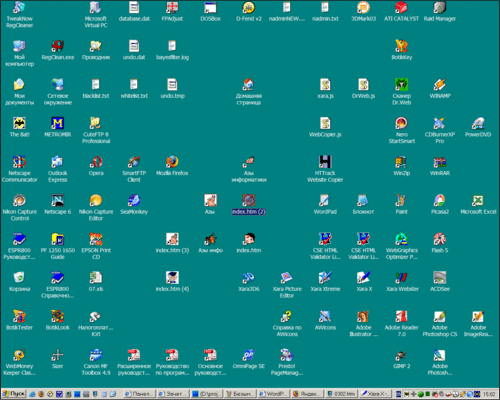Open Мой компьютер icon
The height and width of the screenshot is (400, 500).
(19, 46)
